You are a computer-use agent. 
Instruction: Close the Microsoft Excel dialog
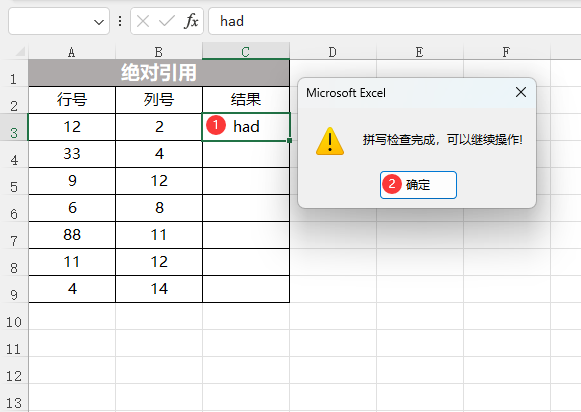pos(521,92)
